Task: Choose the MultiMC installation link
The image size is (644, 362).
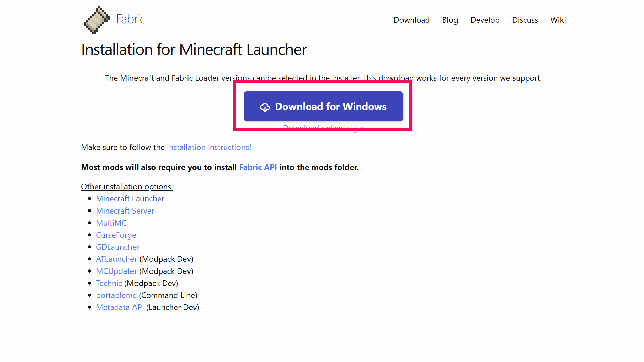Action: coord(111,223)
